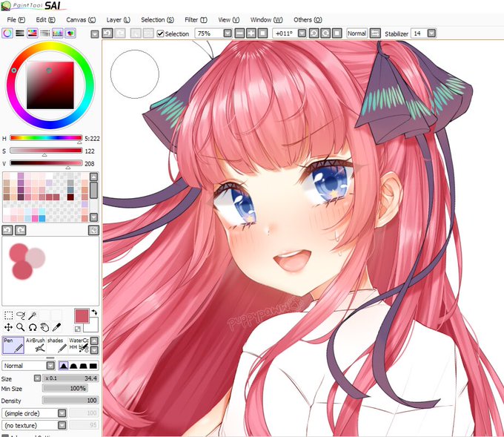
Task: Open the no texture dropdown
Action: coord(34,425)
